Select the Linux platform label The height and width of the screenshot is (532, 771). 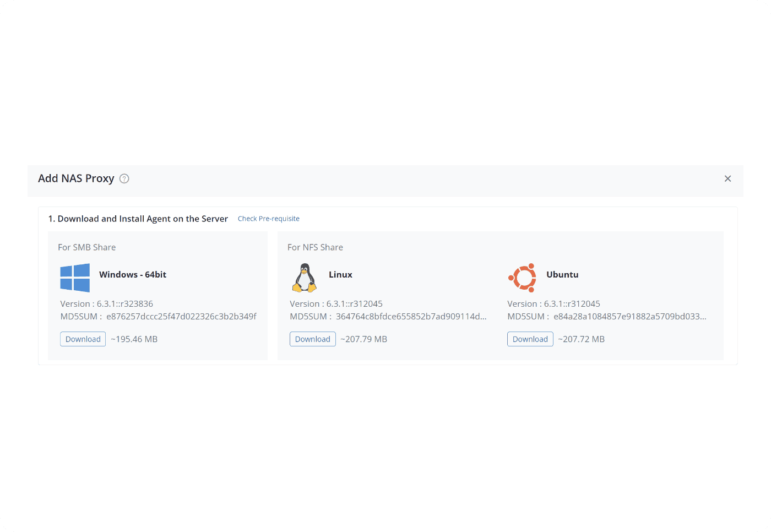(x=340, y=275)
